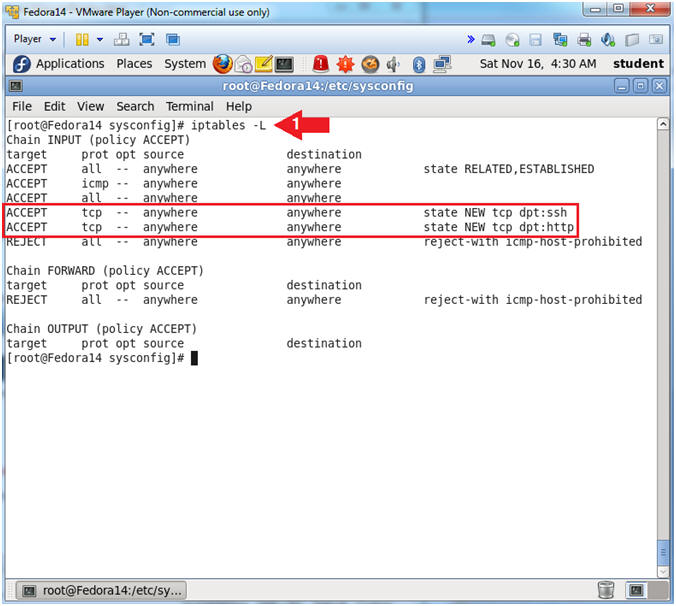Click the floppy drive device icon

point(535,40)
